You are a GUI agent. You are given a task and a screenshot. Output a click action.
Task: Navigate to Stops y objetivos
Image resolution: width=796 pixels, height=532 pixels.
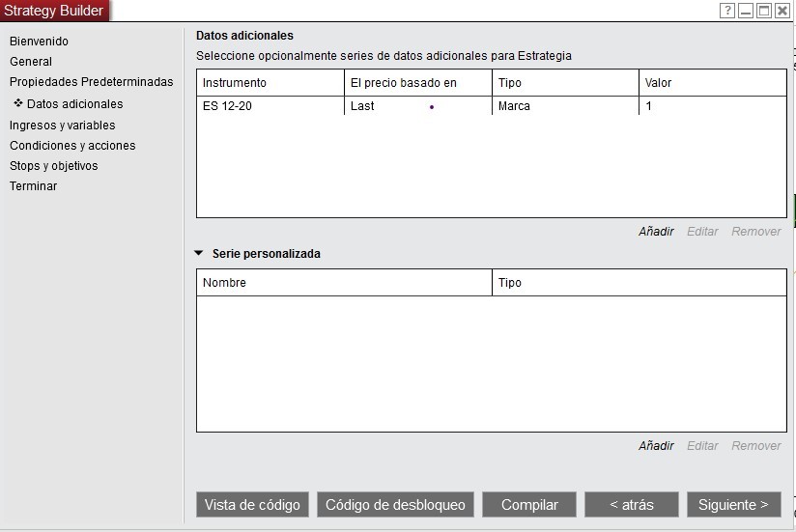pos(53,166)
